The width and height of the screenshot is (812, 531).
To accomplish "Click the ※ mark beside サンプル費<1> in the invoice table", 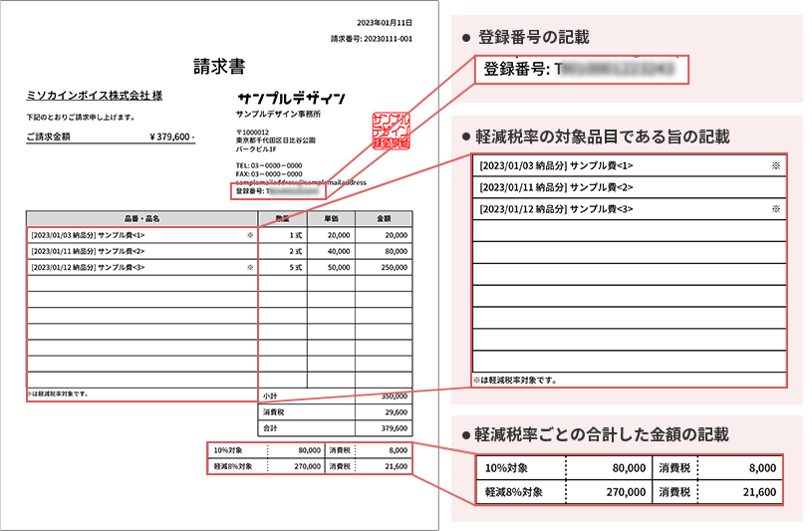I will (250, 235).
